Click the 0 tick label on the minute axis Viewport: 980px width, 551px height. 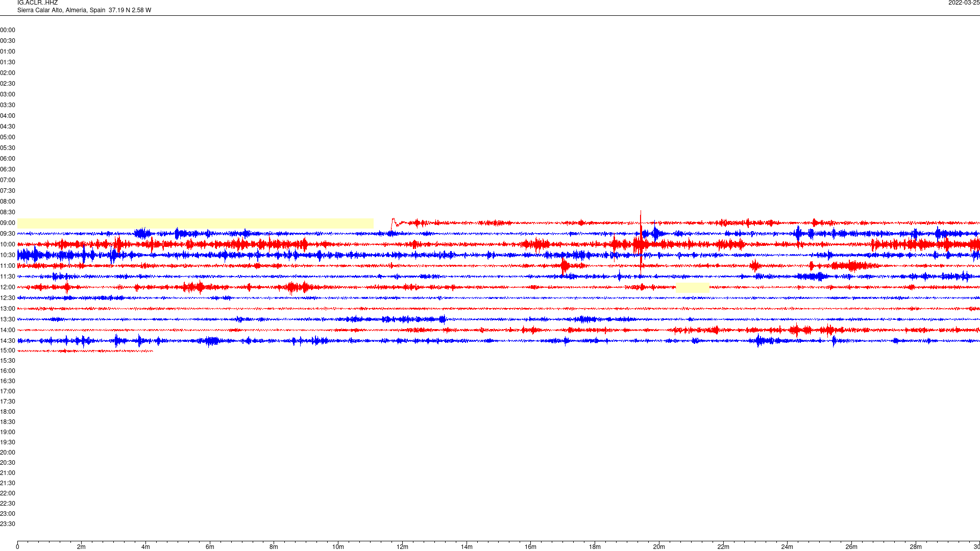click(x=17, y=547)
